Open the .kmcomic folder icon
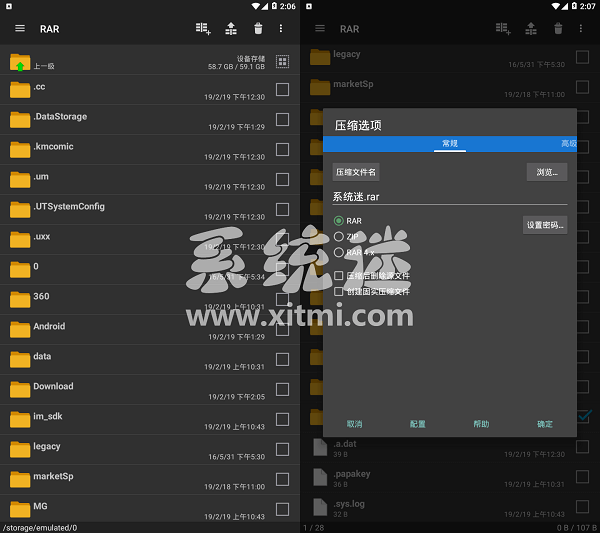This screenshot has height=533, width=600. [x=20, y=150]
